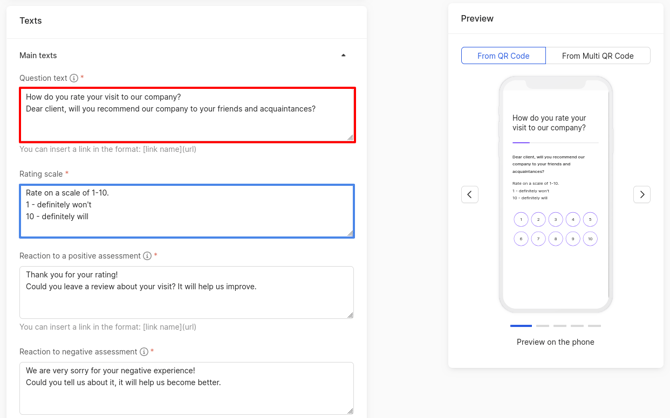
Task: Collapse the Main texts section
Action: pyautogui.click(x=343, y=56)
